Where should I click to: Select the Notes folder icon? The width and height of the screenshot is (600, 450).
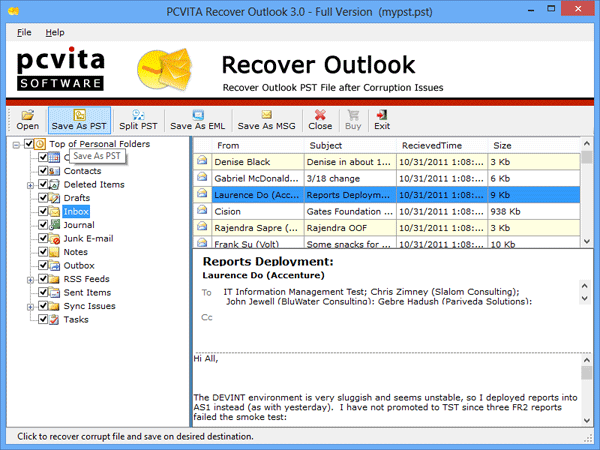point(54,252)
